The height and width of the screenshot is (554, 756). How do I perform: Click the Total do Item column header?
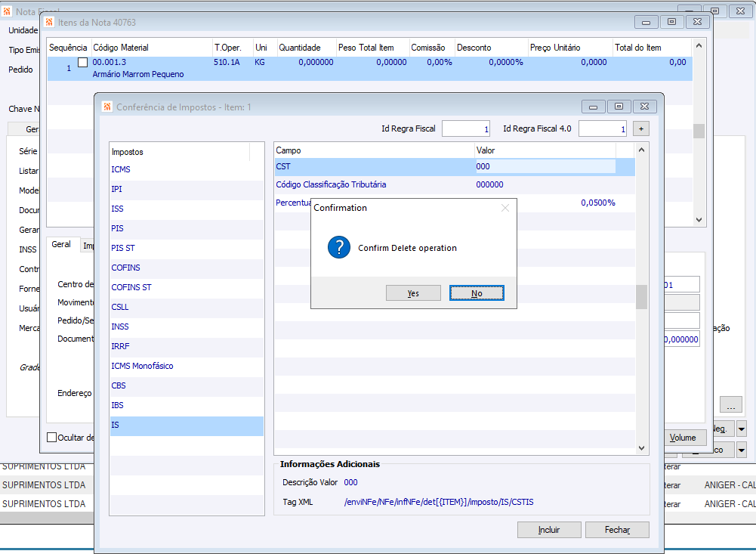tap(652, 48)
